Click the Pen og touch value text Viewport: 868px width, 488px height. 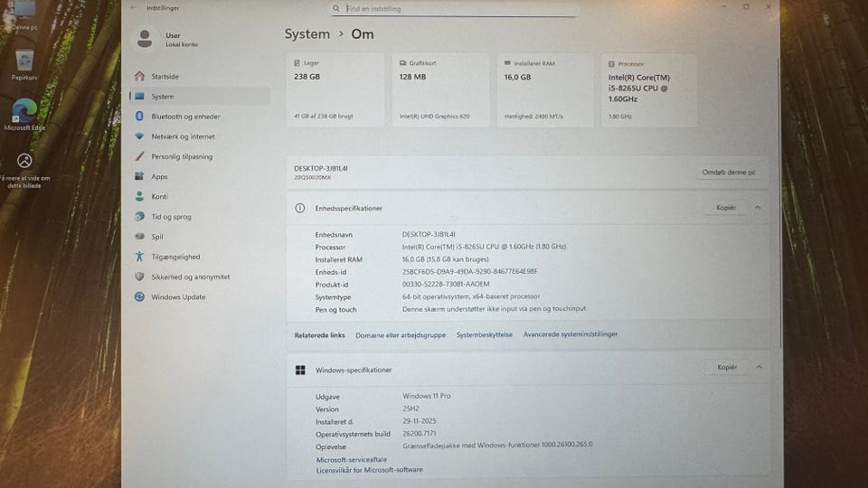[x=494, y=309]
